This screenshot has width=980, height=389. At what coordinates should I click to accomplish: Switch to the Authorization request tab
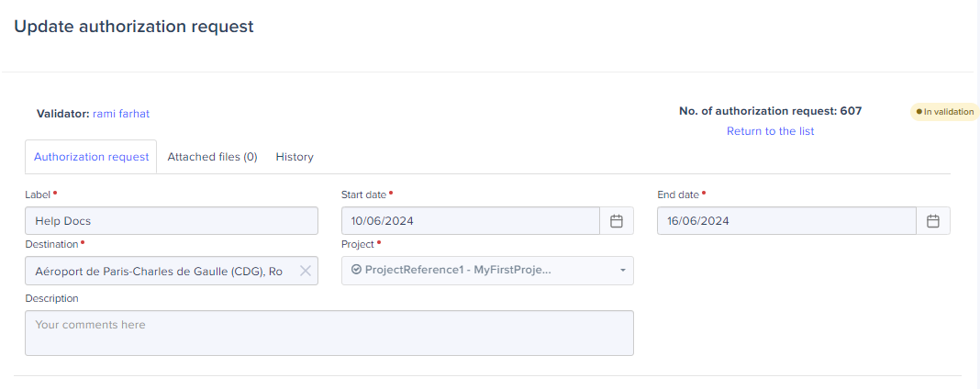pyautogui.click(x=91, y=157)
